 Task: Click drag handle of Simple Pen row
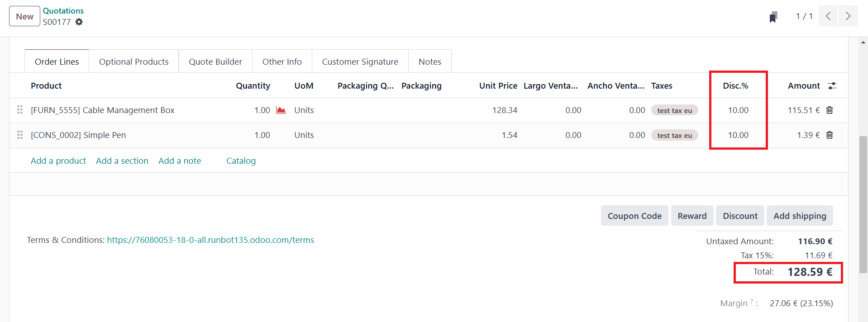click(20, 135)
